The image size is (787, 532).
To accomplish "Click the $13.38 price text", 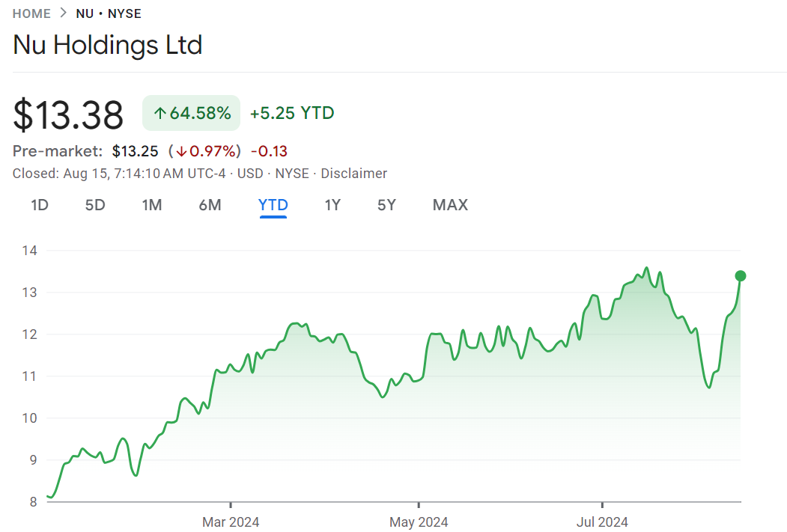I will click(x=68, y=114).
